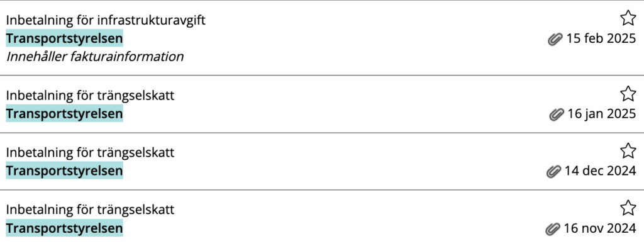644x246 pixels.
Task: Click the paperclip attachment icon for 14 dec 2024
Action: point(553,171)
